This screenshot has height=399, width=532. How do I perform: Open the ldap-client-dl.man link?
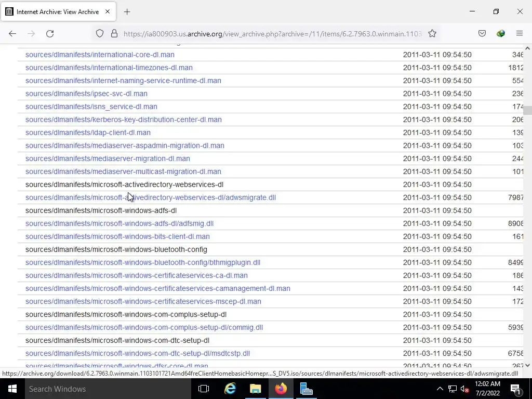point(88,132)
